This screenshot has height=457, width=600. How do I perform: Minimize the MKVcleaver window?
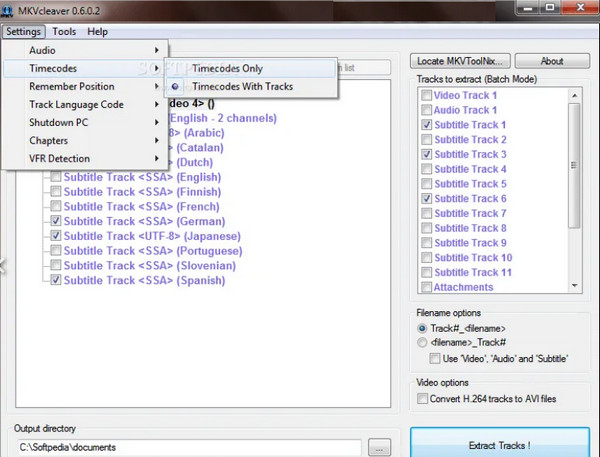528,8
